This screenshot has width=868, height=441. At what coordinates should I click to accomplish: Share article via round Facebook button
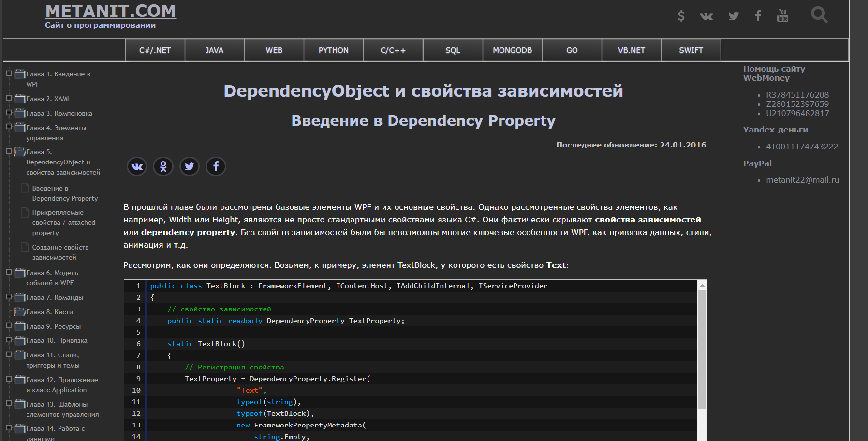coord(216,166)
